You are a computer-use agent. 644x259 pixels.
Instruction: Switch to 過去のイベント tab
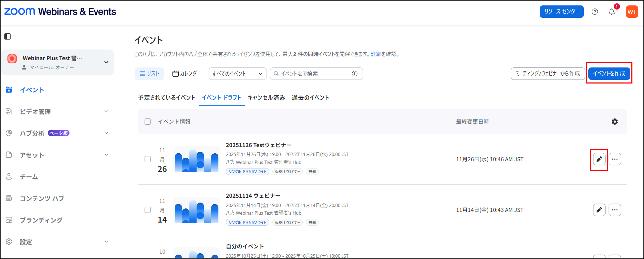tap(310, 98)
